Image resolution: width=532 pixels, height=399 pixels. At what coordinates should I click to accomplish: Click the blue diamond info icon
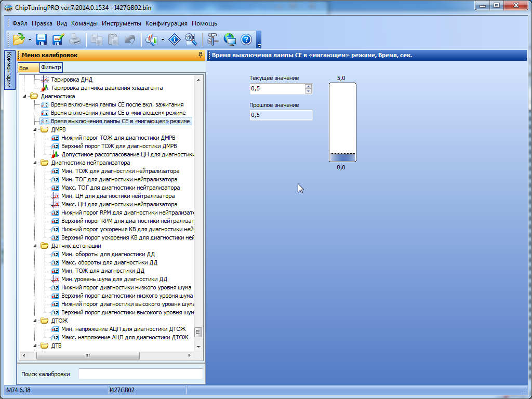(176, 39)
